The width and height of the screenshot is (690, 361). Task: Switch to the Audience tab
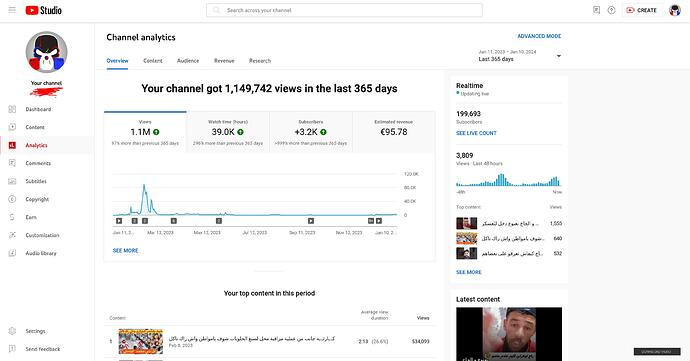[x=188, y=61]
